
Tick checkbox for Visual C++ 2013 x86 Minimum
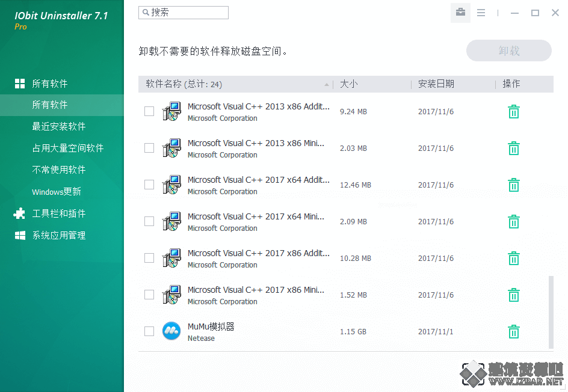pyautogui.click(x=149, y=148)
